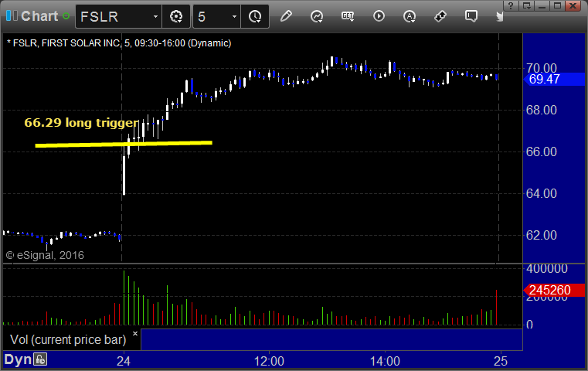The height and width of the screenshot is (371, 588).
Task: Click the trading arrows icon
Action: (440, 16)
